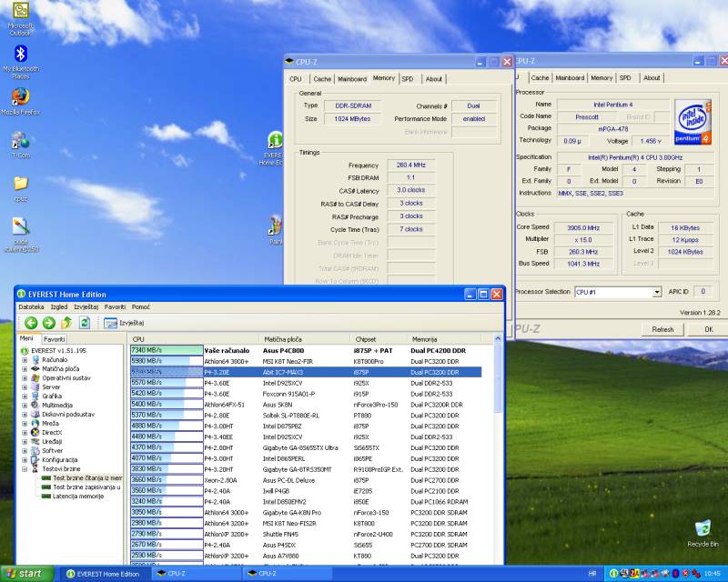Collapse the Testovi brzine tree node
Screen dimensions: 728x582
click(x=25, y=468)
